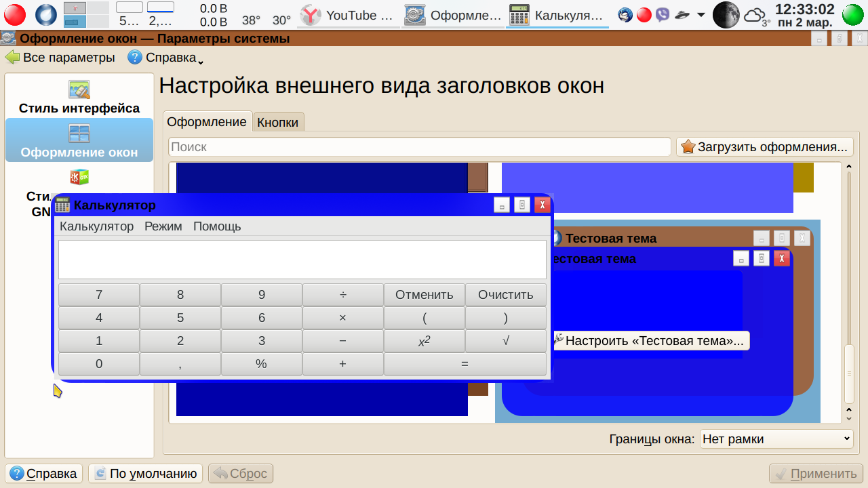The width and height of the screenshot is (868, 488).
Task: Click the По умолчанию button
Action: point(146,474)
